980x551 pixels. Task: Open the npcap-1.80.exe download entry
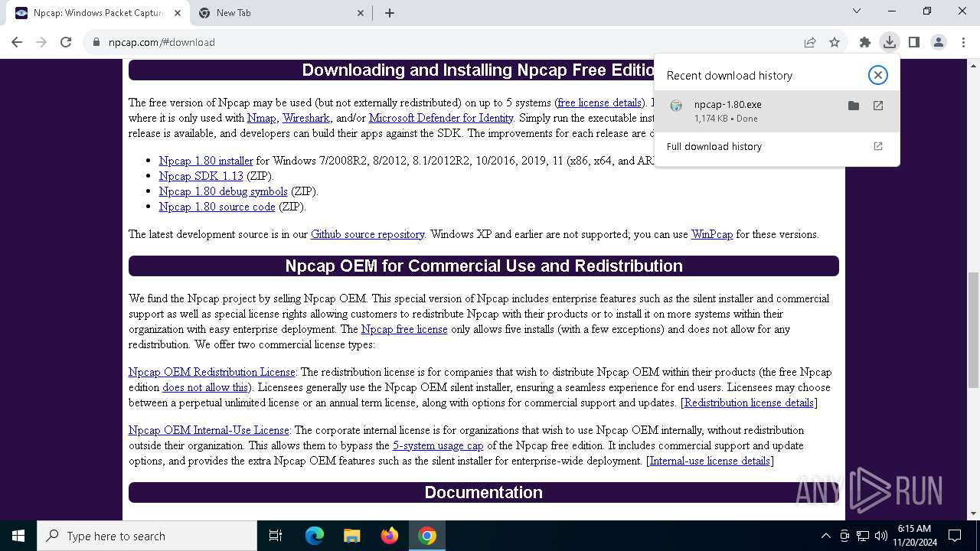[x=777, y=111]
